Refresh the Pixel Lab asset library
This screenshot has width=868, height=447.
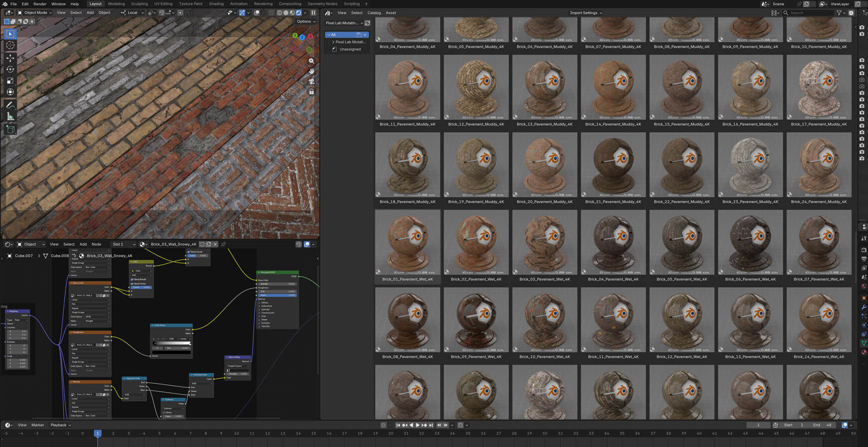click(368, 23)
